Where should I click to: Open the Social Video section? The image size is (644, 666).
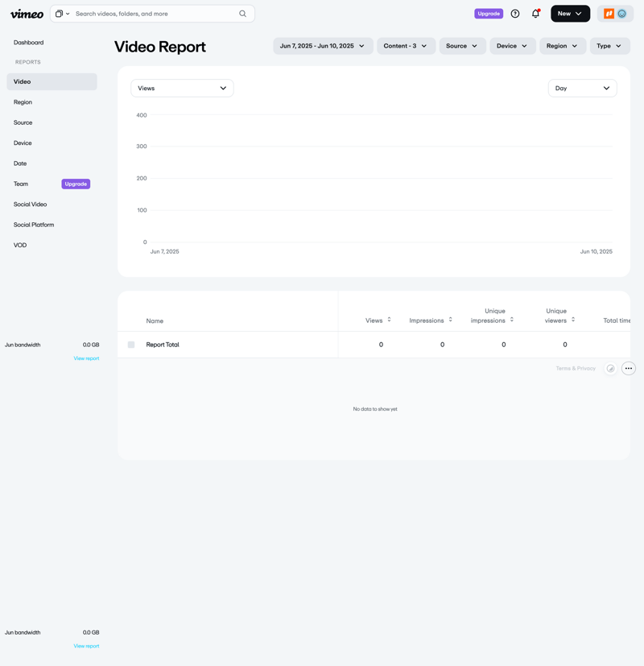(30, 204)
